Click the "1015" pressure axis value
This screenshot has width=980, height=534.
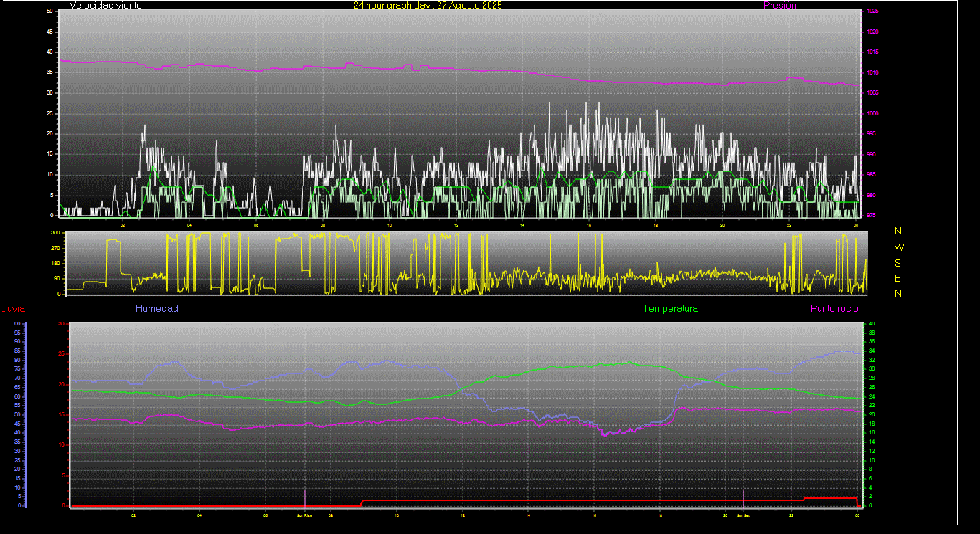[872, 52]
